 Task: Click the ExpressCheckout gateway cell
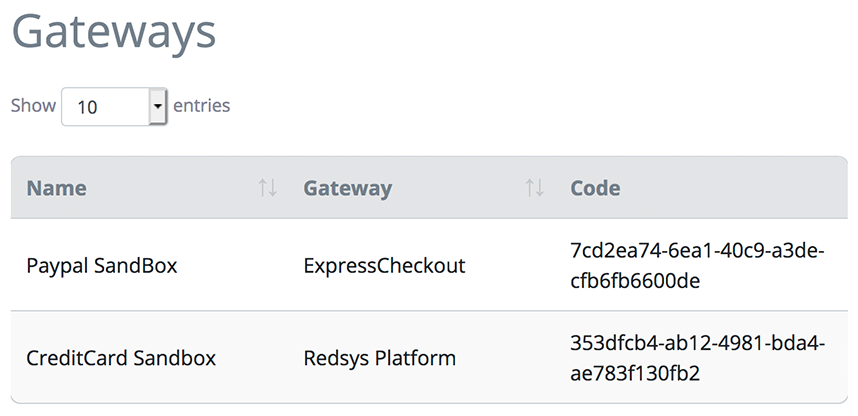click(x=384, y=266)
